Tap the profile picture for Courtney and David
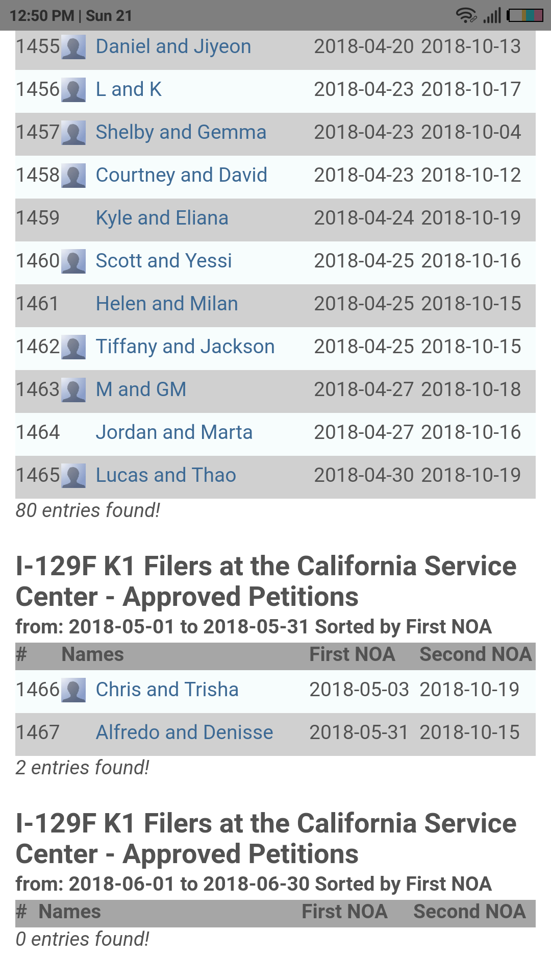551x980 pixels. pos(73,176)
